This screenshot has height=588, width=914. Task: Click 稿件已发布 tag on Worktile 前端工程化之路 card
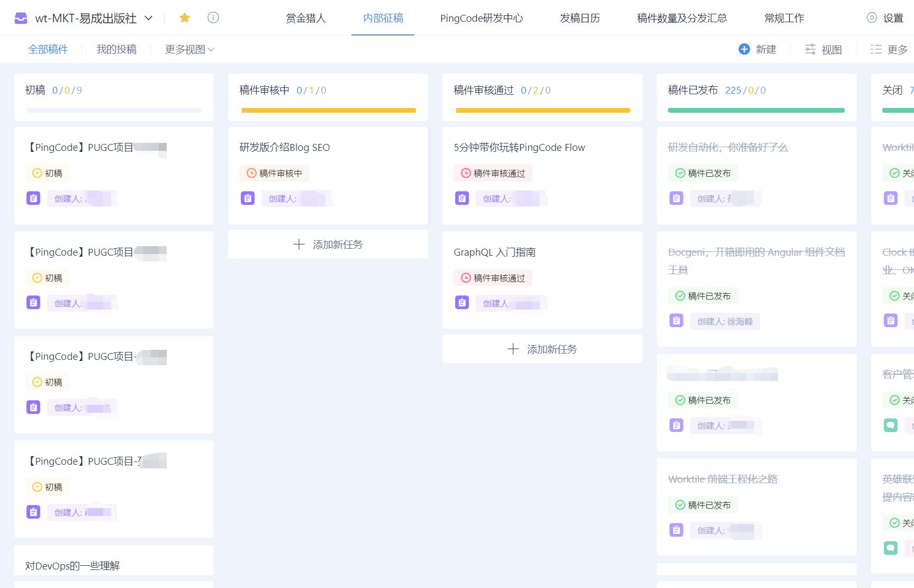pyautogui.click(x=703, y=505)
